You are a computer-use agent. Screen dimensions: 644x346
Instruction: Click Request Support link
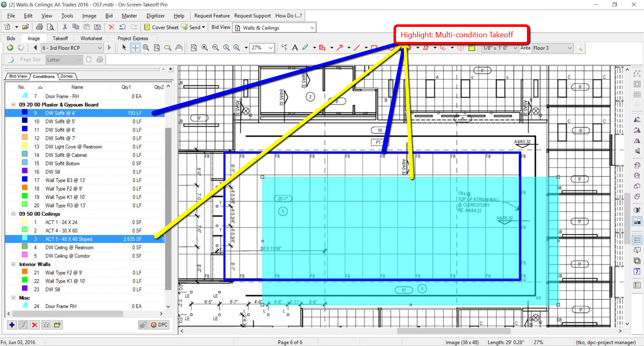253,16
